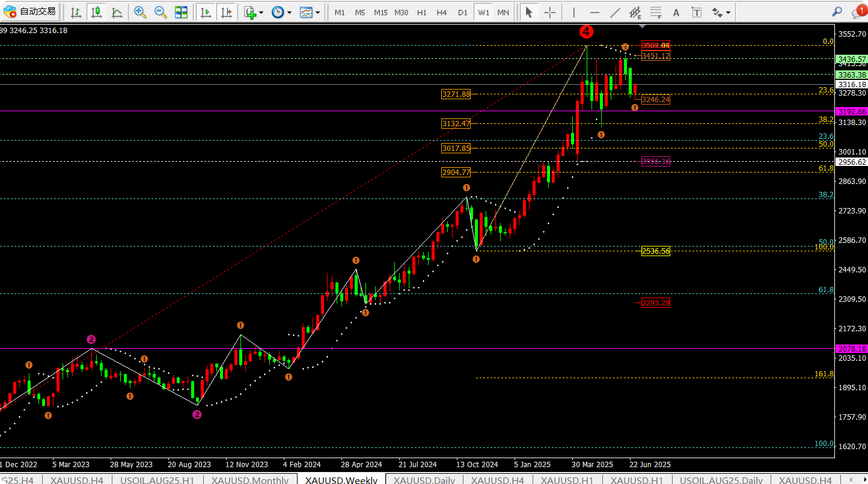Switch chart to line chart mode

click(x=117, y=12)
